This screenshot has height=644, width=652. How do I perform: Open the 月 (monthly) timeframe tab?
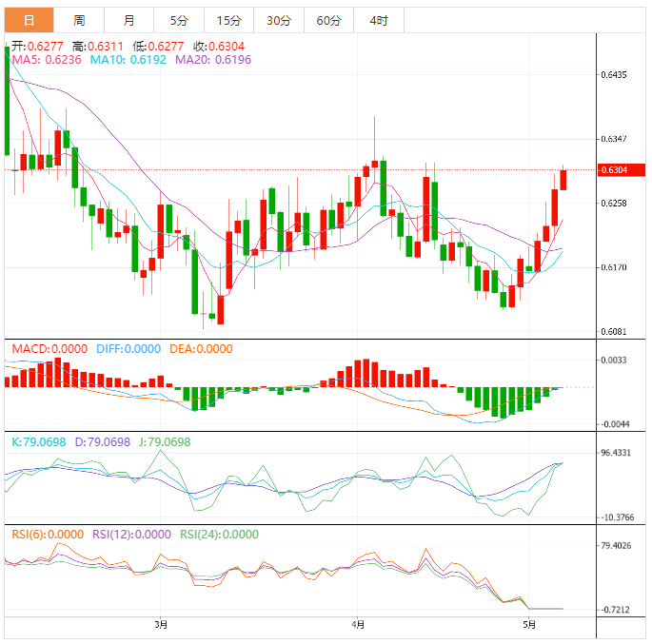(x=128, y=20)
